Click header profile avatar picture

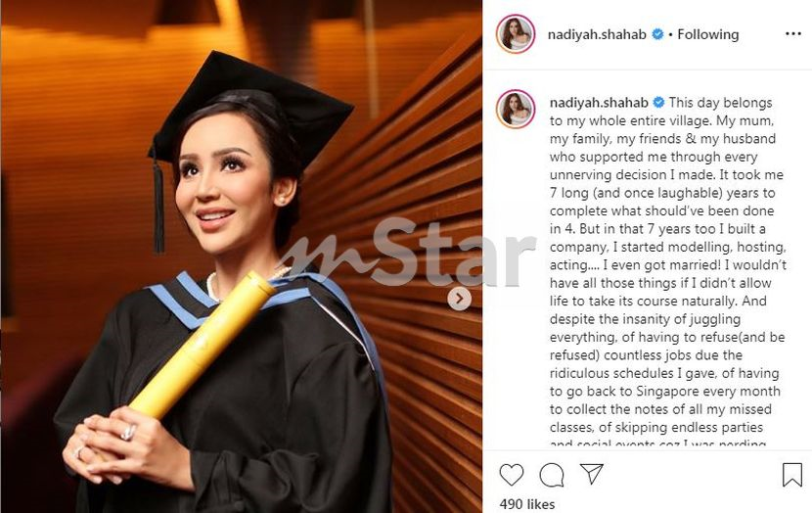[x=516, y=33]
